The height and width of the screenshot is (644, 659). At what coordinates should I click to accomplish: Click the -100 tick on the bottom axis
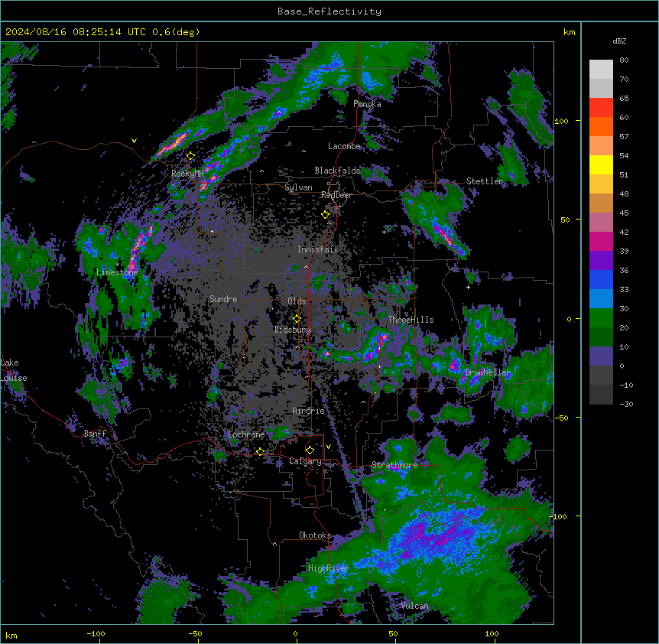coord(96,633)
